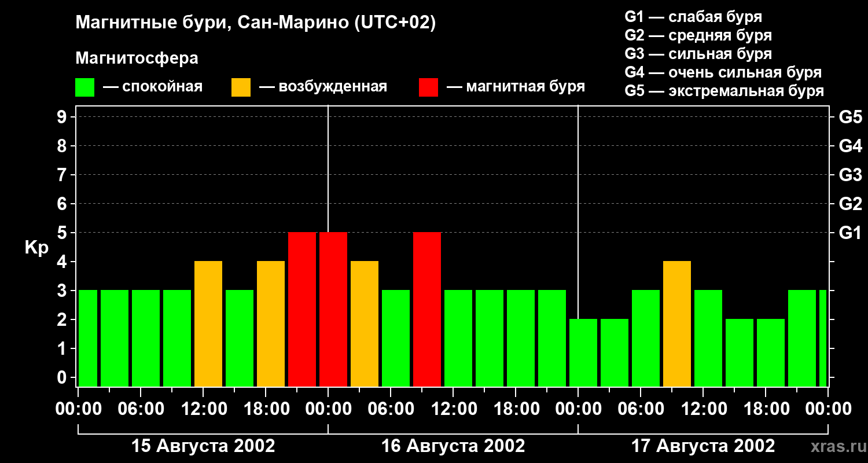This screenshot has height=463, width=868.
Task: Click the «Kp» axis label
Action: 36,248
